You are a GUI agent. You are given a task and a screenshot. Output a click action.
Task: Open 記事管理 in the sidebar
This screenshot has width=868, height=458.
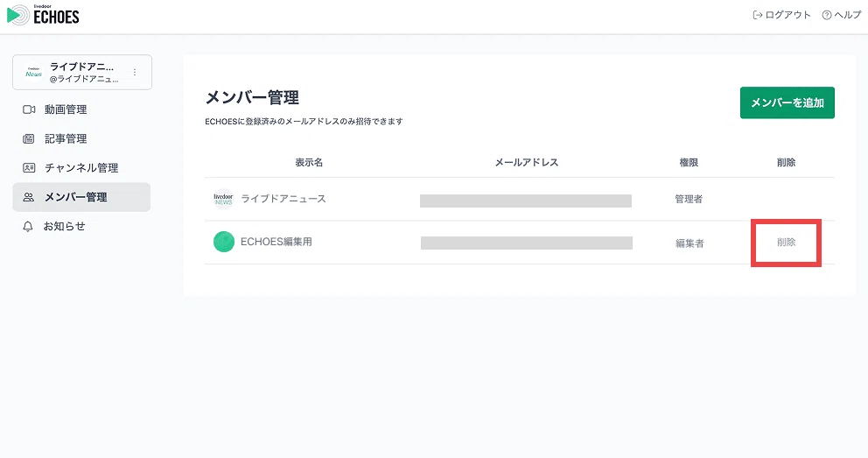coord(81,139)
